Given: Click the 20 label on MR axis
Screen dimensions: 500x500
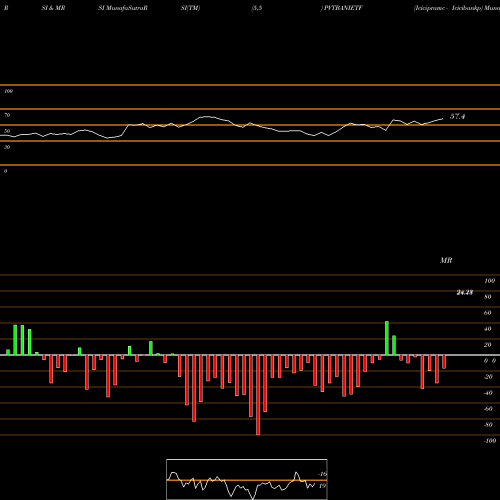Looking at the screenshot, I should tap(488, 345).
